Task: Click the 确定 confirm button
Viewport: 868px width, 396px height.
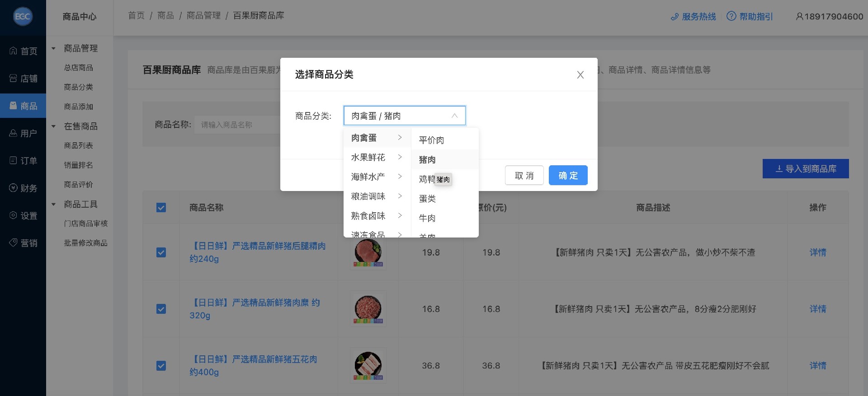Action: click(x=568, y=175)
